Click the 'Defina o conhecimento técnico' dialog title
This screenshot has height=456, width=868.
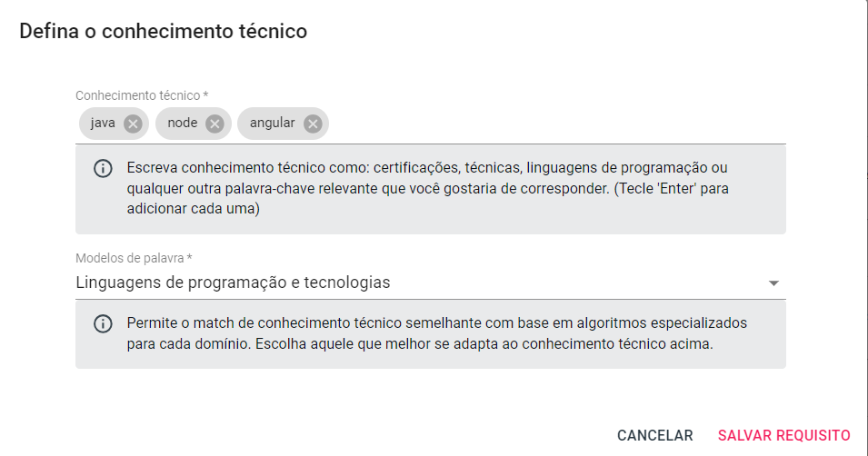coord(164,32)
